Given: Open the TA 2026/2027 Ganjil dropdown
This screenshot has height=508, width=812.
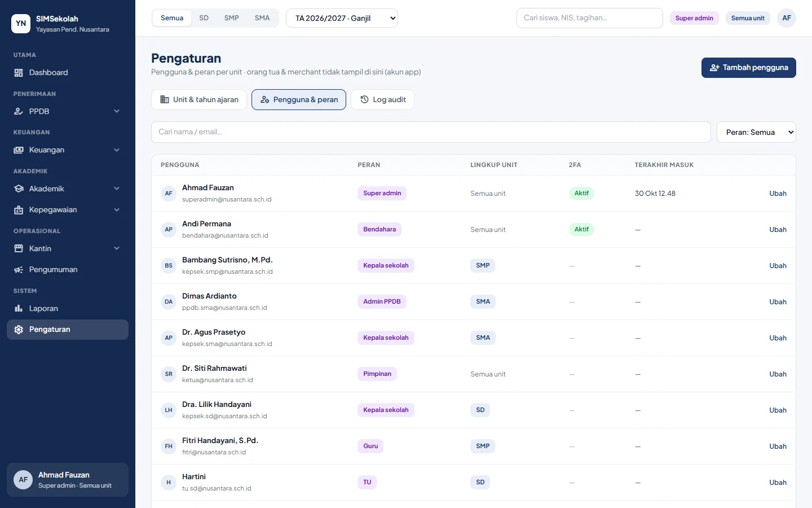Looking at the screenshot, I should (x=342, y=18).
